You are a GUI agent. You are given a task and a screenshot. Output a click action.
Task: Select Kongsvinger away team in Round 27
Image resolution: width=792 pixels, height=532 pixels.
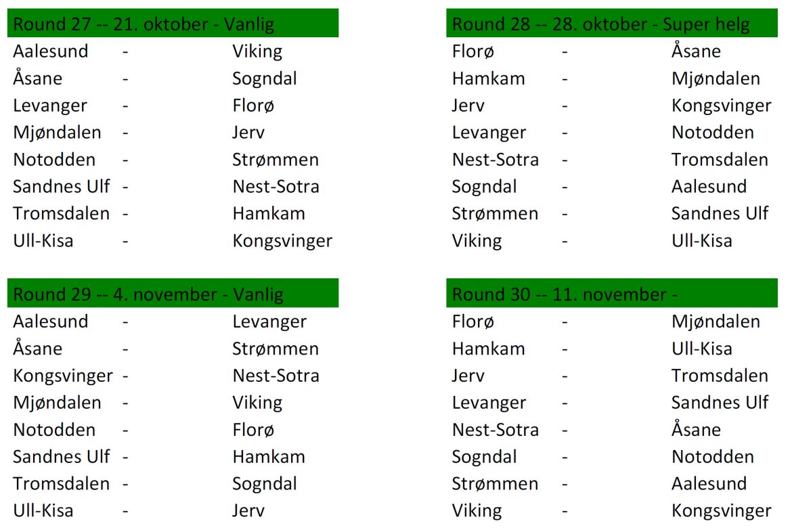[x=282, y=241]
